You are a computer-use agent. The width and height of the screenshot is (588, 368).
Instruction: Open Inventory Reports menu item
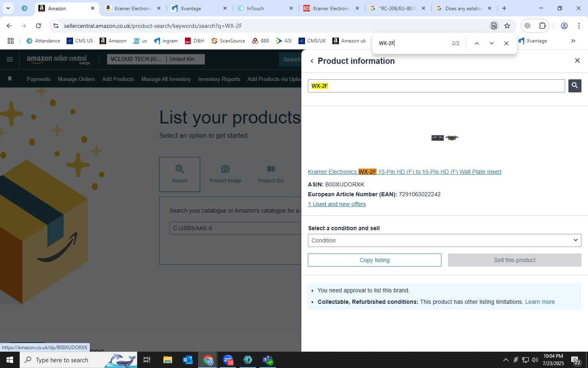click(219, 79)
